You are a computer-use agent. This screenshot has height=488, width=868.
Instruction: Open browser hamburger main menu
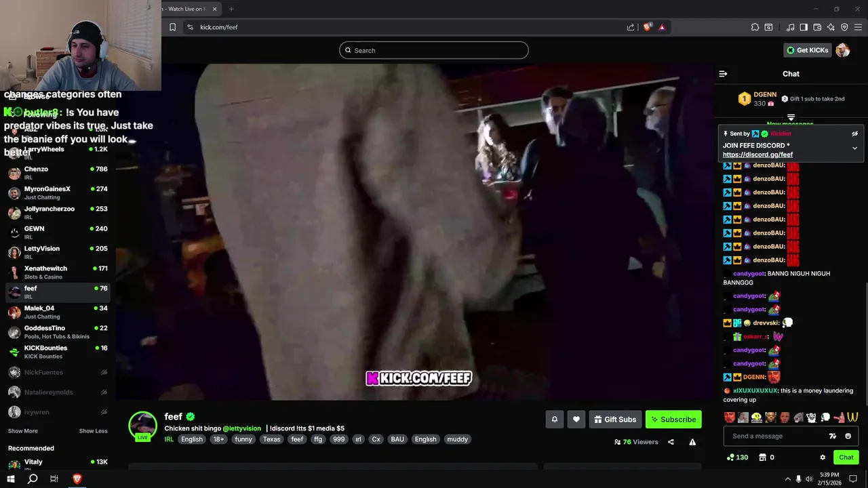coord(858,27)
